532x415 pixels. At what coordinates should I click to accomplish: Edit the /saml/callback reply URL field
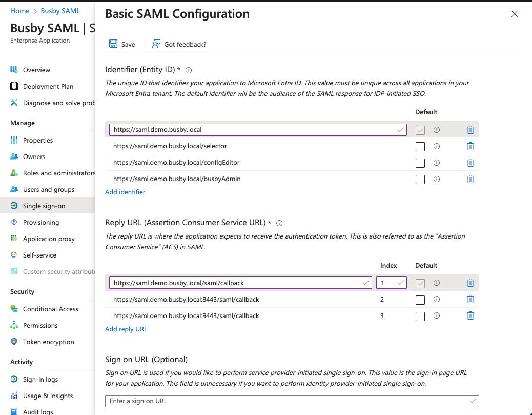point(240,283)
